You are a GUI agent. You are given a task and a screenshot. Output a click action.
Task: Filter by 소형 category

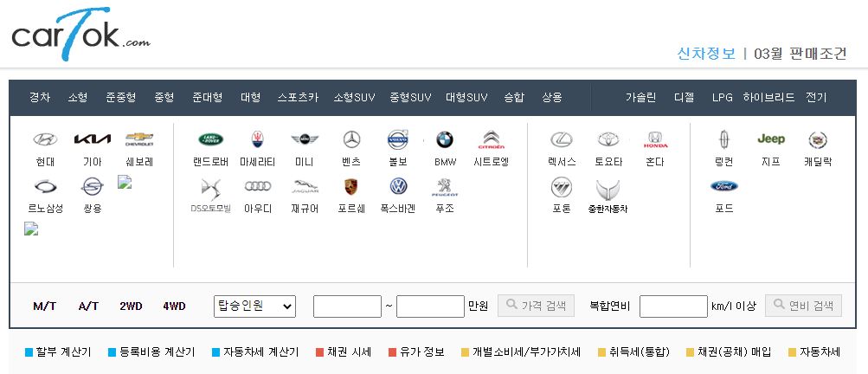(x=78, y=98)
